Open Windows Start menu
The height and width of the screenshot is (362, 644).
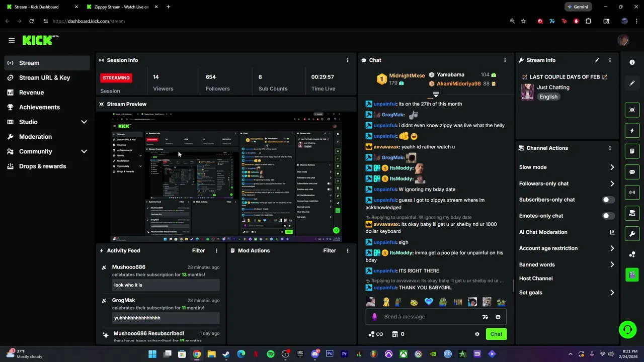(x=152, y=354)
